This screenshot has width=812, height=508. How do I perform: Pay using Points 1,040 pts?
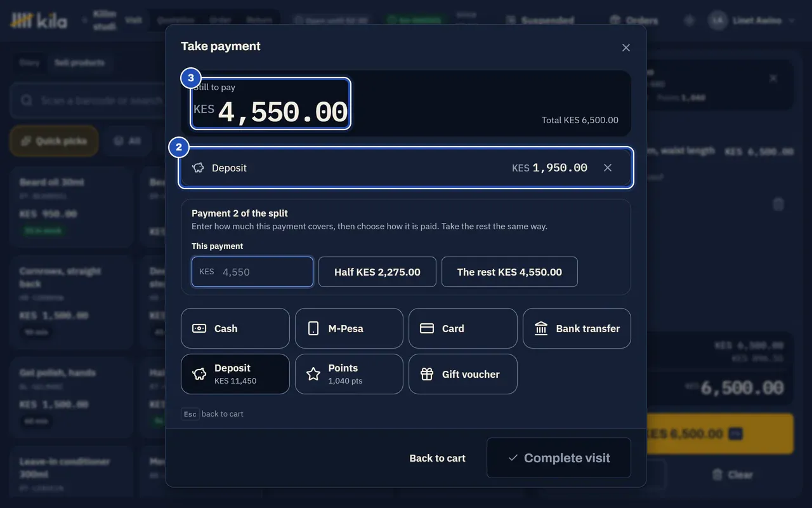pos(349,374)
